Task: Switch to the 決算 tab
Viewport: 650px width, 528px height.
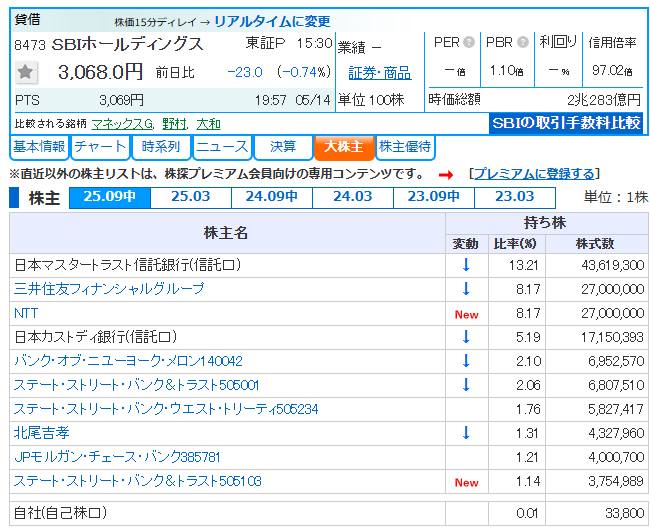Action: click(x=283, y=147)
